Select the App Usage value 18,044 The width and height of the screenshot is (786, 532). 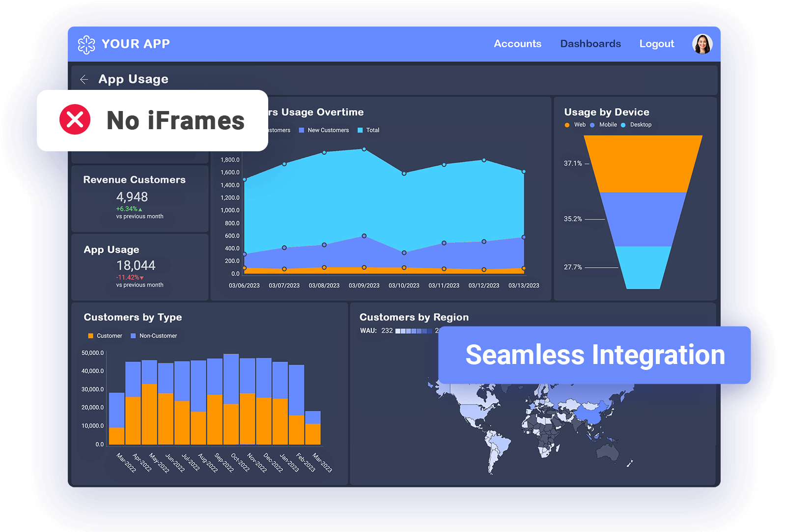point(136,266)
